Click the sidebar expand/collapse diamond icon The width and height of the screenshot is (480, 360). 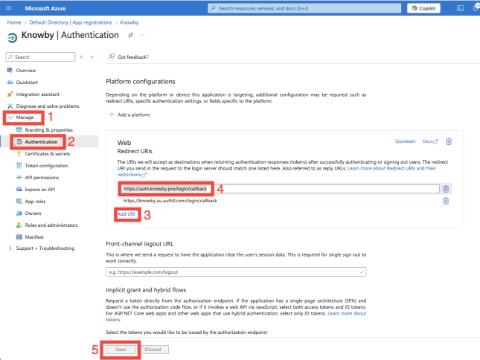click(x=81, y=57)
